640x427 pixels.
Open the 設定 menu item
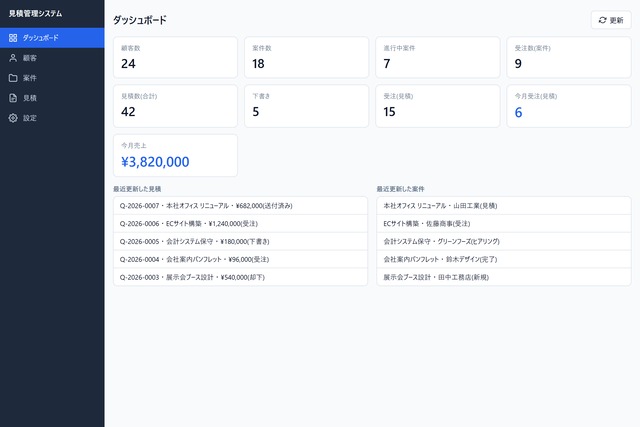point(52,118)
